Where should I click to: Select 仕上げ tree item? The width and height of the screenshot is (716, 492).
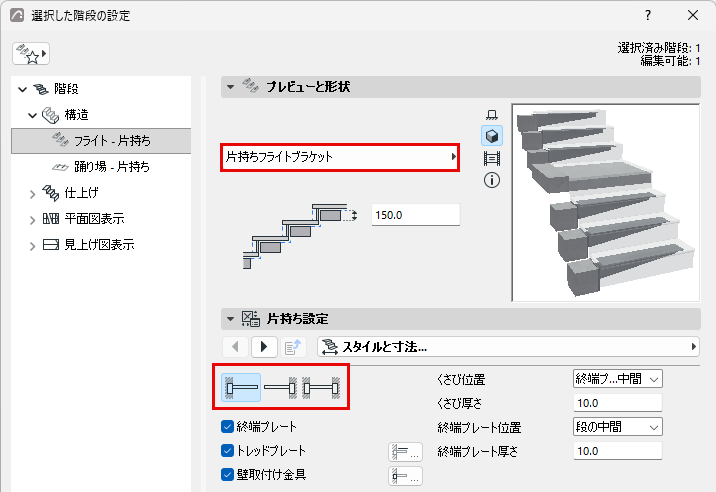coord(81,193)
